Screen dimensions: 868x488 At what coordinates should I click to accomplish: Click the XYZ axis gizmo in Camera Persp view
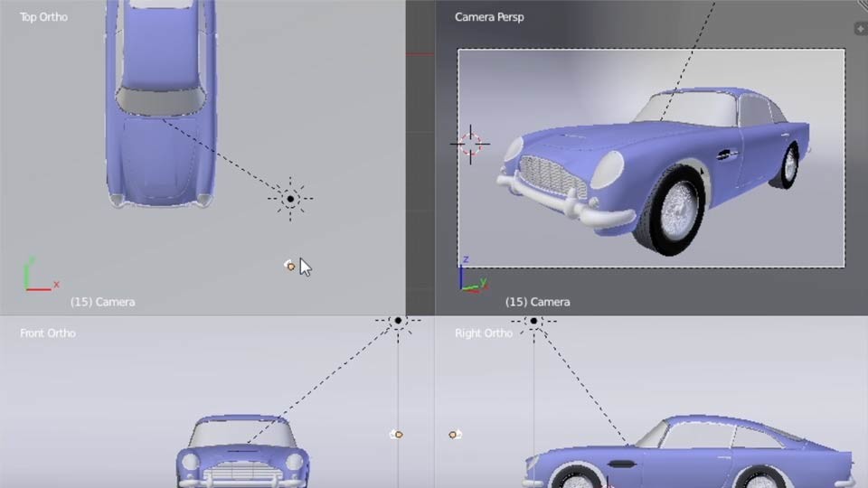coord(472,275)
